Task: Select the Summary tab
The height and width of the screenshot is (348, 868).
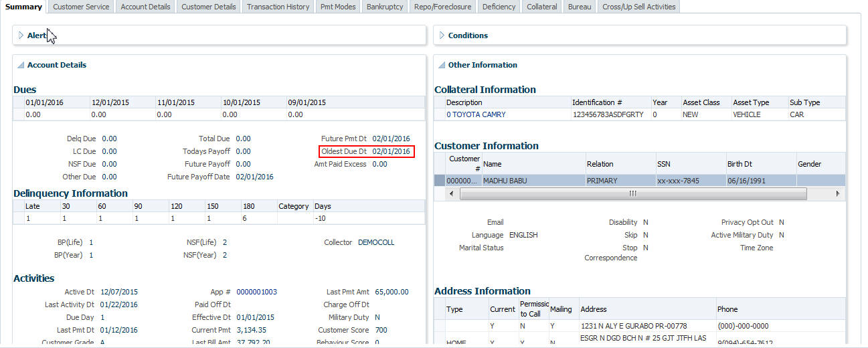Action: (x=23, y=7)
